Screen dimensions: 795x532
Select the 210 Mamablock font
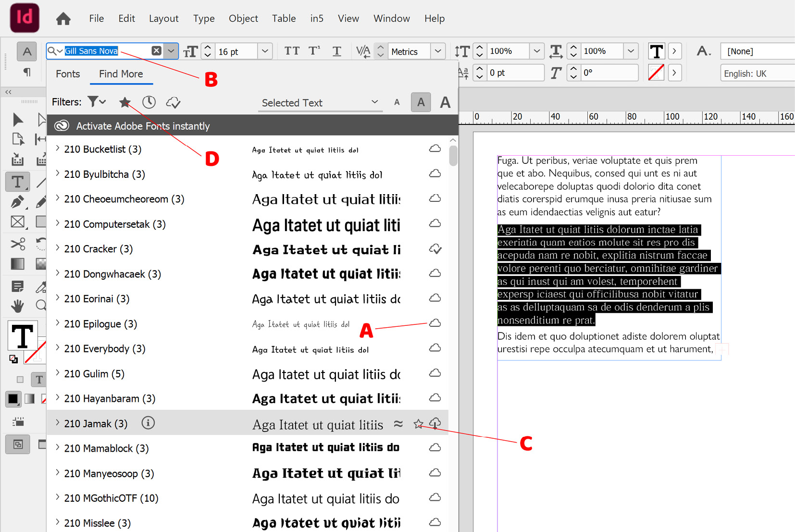click(x=248, y=448)
